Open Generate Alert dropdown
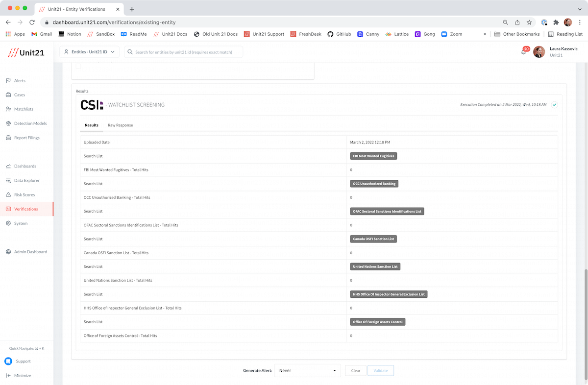588x385 pixels. 308,370
